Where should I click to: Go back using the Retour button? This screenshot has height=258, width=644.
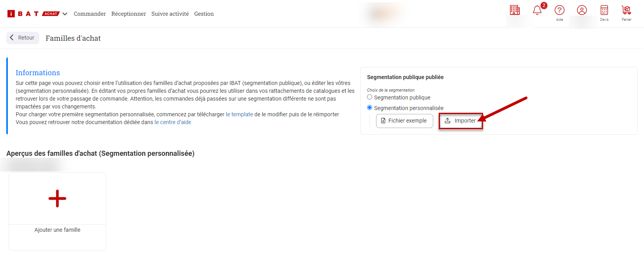[23, 38]
